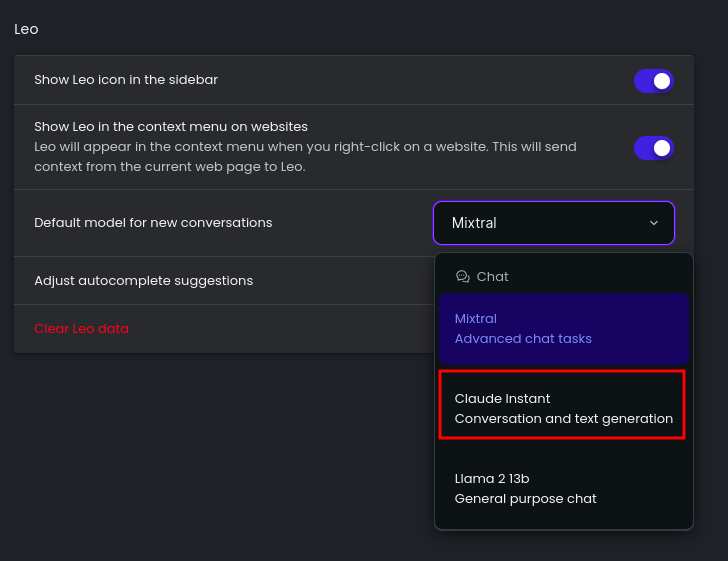Click the Chat group header label
728x561 pixels.
[492, 277]
